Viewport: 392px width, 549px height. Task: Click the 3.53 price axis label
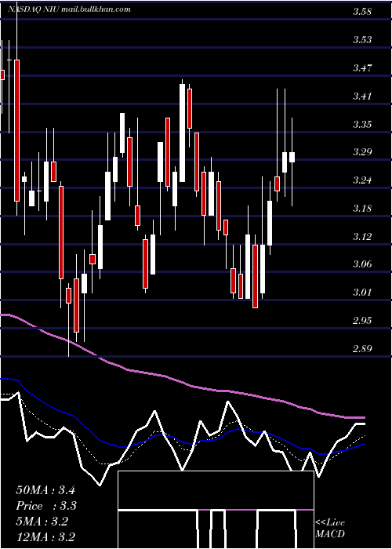click(x=362, y=39)
